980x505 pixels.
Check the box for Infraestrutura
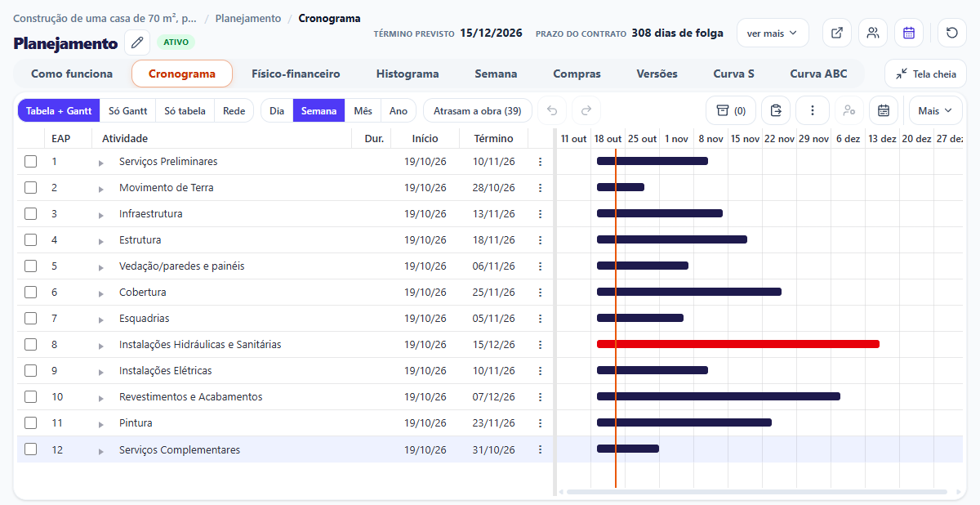(x=30, y=214)
